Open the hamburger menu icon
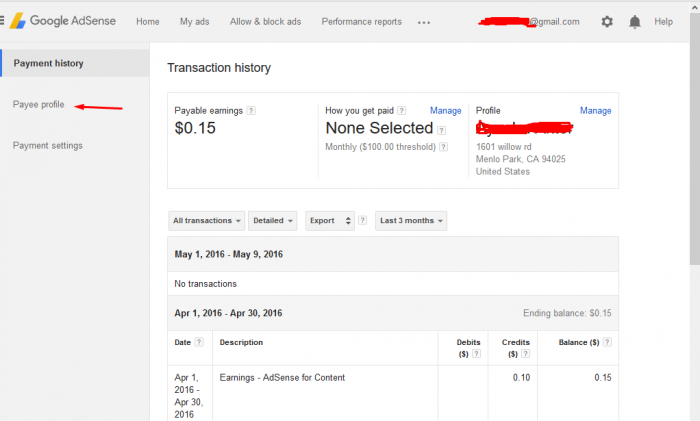 (3, 21)
